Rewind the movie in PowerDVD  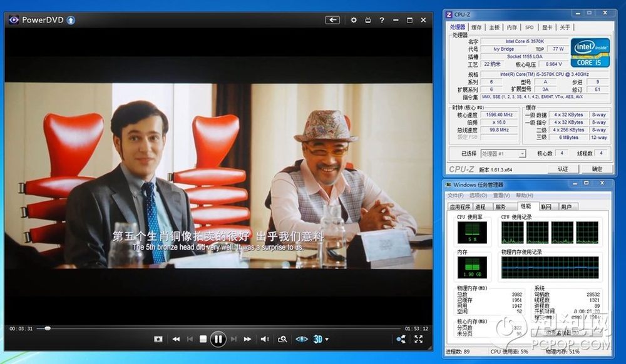[176, 339]
